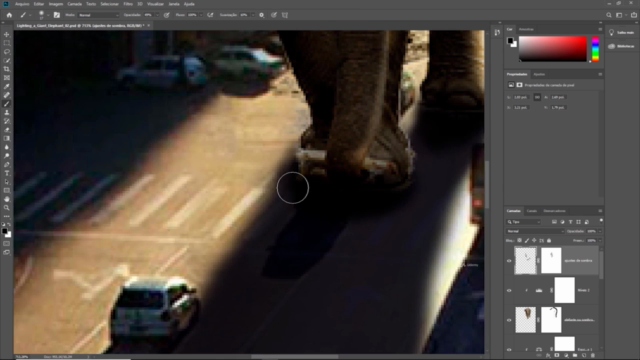Click the elefante layer thumbnail
Screen dimensions: 640x360
525,320
